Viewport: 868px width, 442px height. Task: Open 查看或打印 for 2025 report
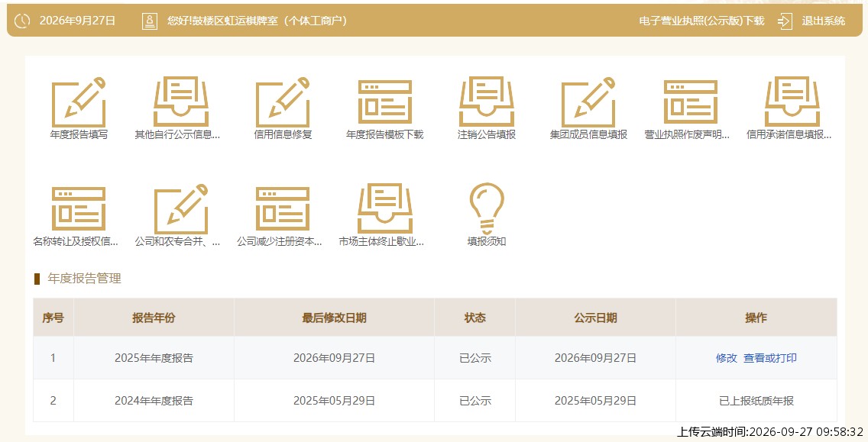click(770, 358)
